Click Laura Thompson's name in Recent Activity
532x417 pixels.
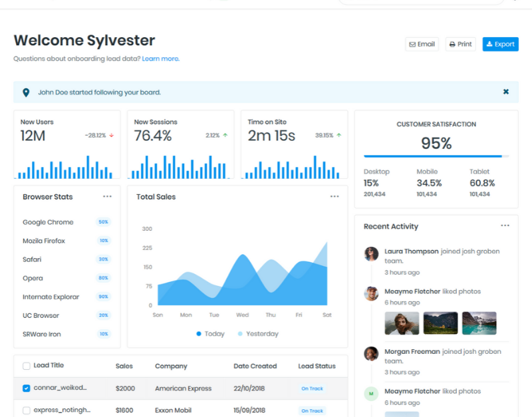click(x=411, y=251)
